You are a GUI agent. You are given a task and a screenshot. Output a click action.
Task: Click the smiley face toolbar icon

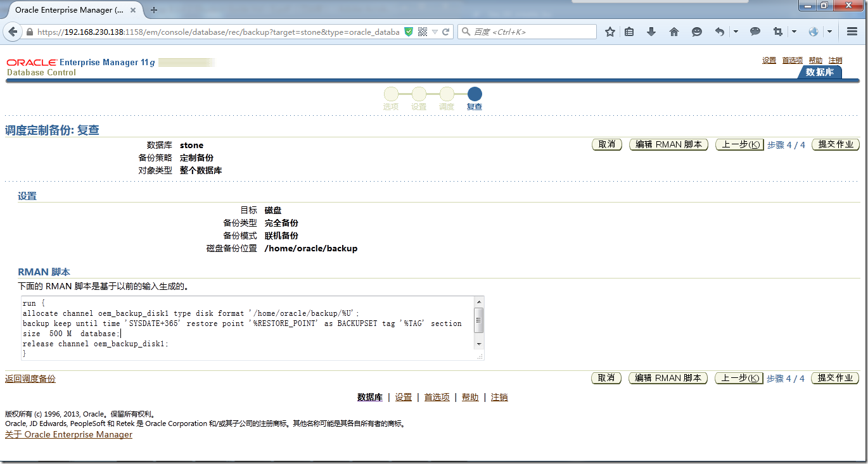coord(697,32)
